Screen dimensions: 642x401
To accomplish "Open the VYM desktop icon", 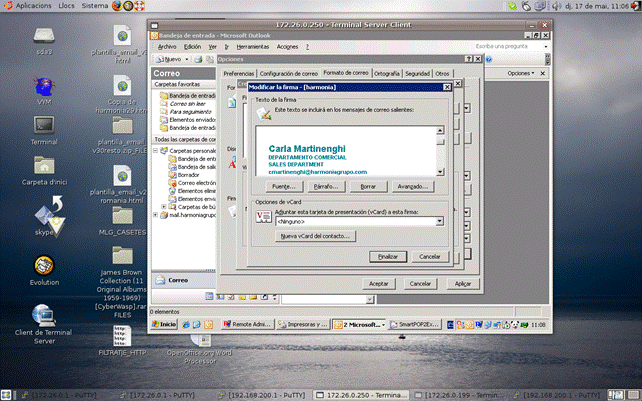I will coord(44,88).
